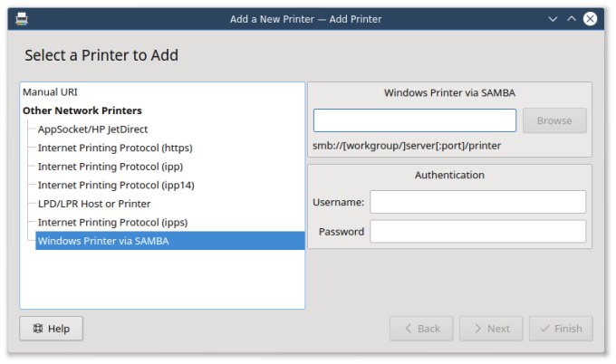Screen dimensions: 616x364
Task: Select Internet Printing Protocol (ipp)
Action: pyautogui.click(x=111, y=167)
